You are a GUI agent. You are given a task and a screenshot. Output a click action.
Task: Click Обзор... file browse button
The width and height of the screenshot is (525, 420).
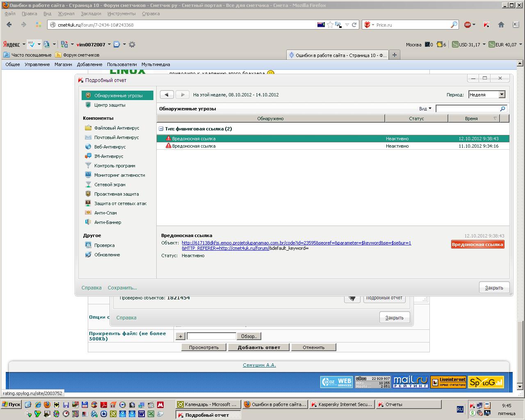click(249, 336)
